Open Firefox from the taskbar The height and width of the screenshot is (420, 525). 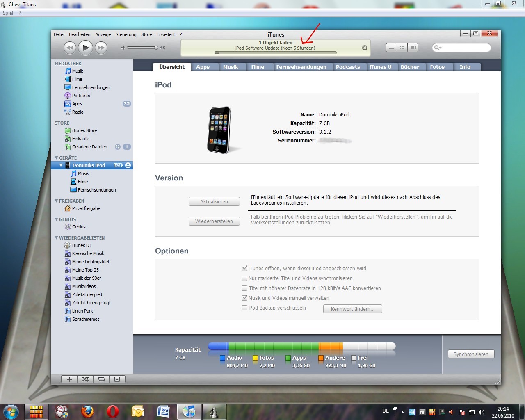(x=87, y=411)
